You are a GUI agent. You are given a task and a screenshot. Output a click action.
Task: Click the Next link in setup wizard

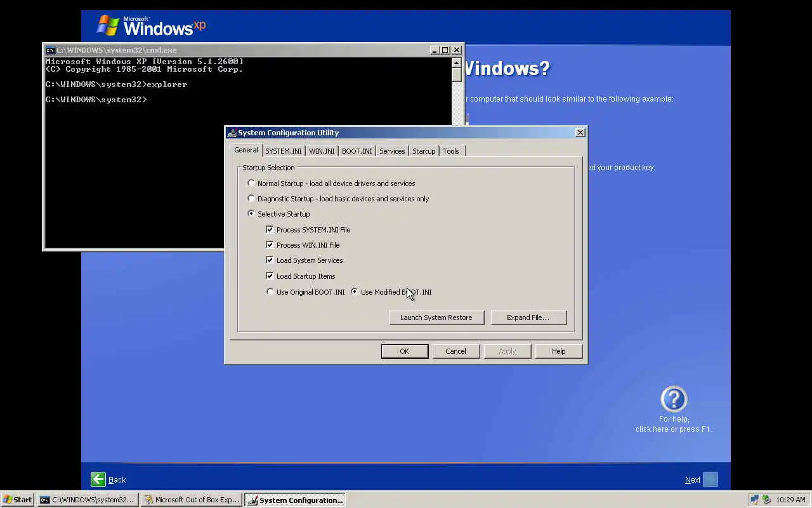tap(693, 480)
